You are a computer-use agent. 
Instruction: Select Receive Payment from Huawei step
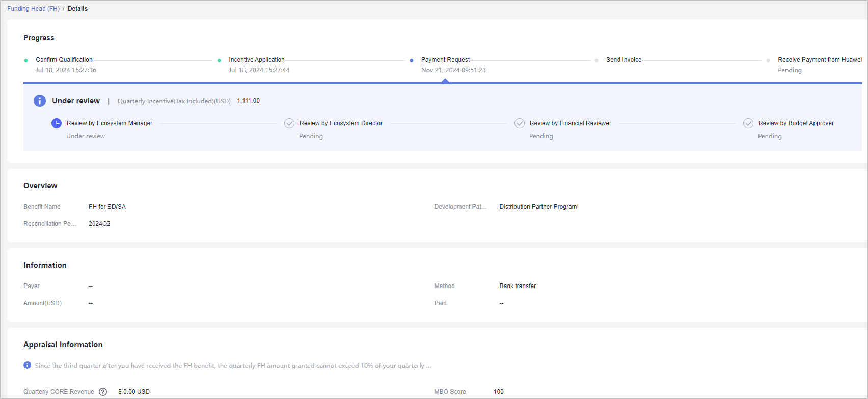(x=820, y=60)
